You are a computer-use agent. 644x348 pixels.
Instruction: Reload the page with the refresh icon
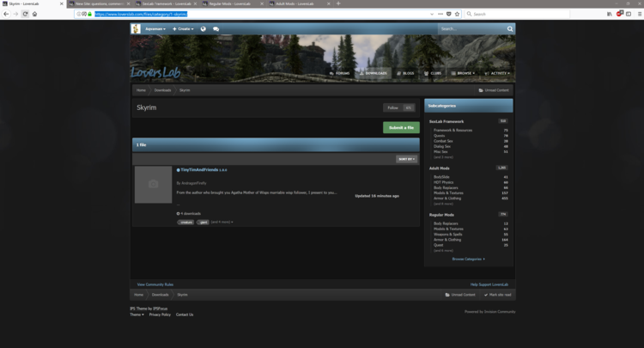tap(25, 14)
